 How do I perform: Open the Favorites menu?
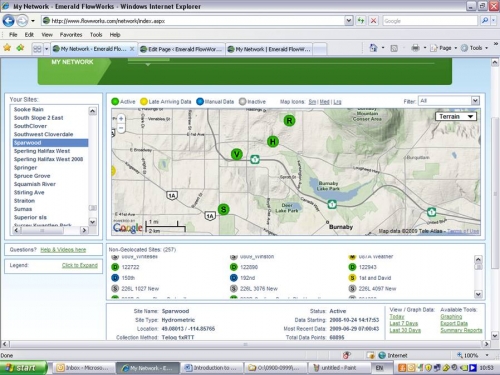[x=71, y=35]
